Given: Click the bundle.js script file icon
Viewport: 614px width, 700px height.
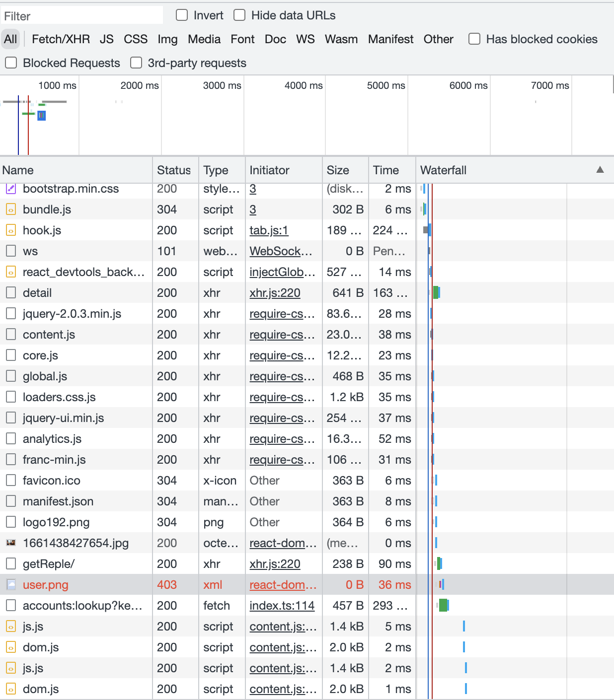Looking at the screenshot, I should [11, 210].
